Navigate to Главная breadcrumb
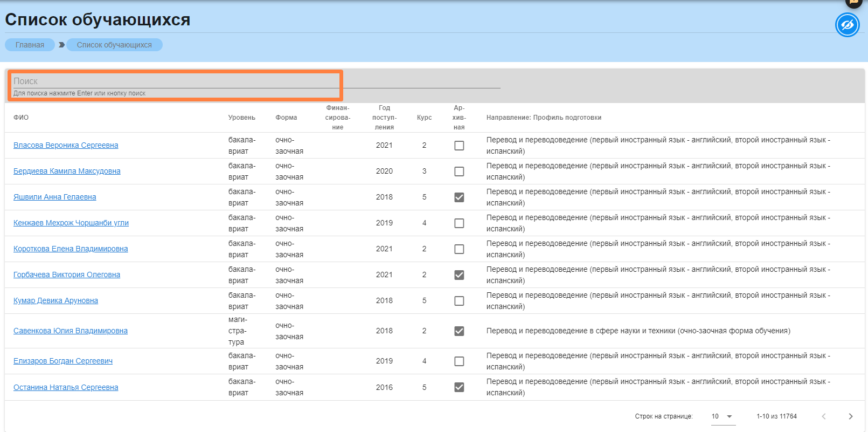The height and width of the screenshot is (432, 868). [x=30, y=45]
